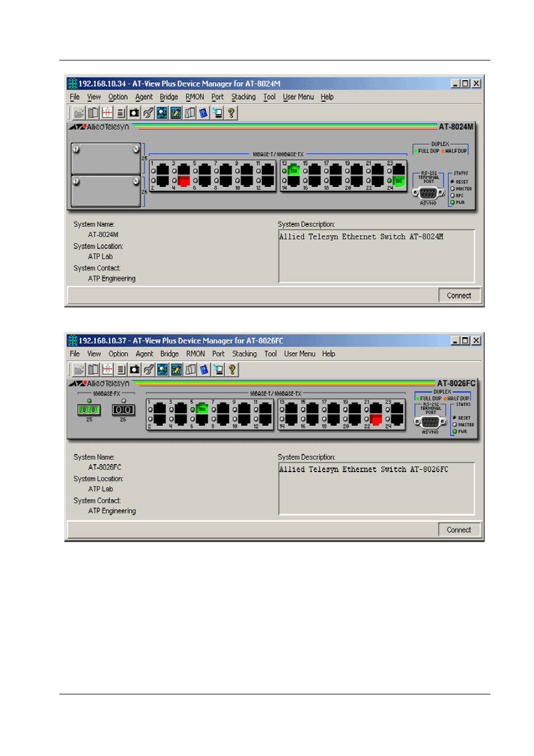Click the question mark help icon in AT-8026FC toolbar

pos(232,370)
